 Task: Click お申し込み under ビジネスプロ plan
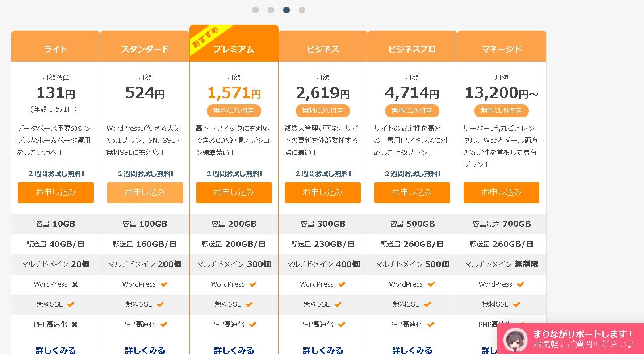click(x=412, y=192)
